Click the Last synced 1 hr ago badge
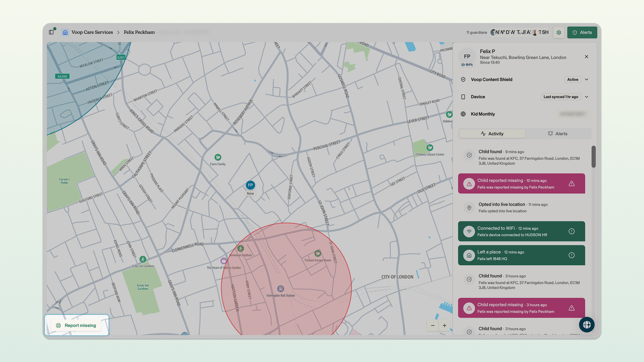The image size is (644, 362). (561, 97)
